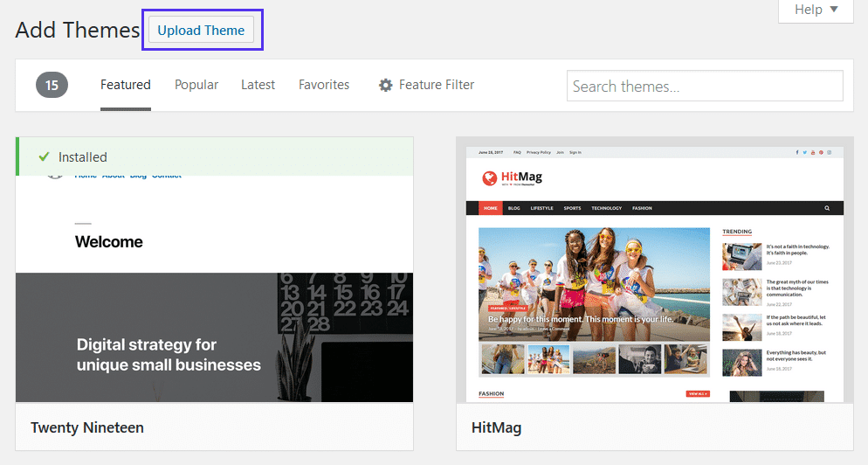Click the Twenty Nineteen theme name
868x465 pixels.
point(87,427)
